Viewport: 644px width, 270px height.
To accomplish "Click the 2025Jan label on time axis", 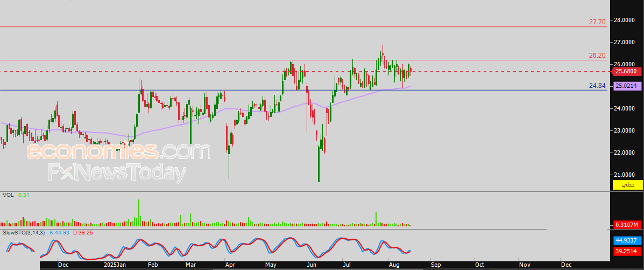I will point(115,265).
